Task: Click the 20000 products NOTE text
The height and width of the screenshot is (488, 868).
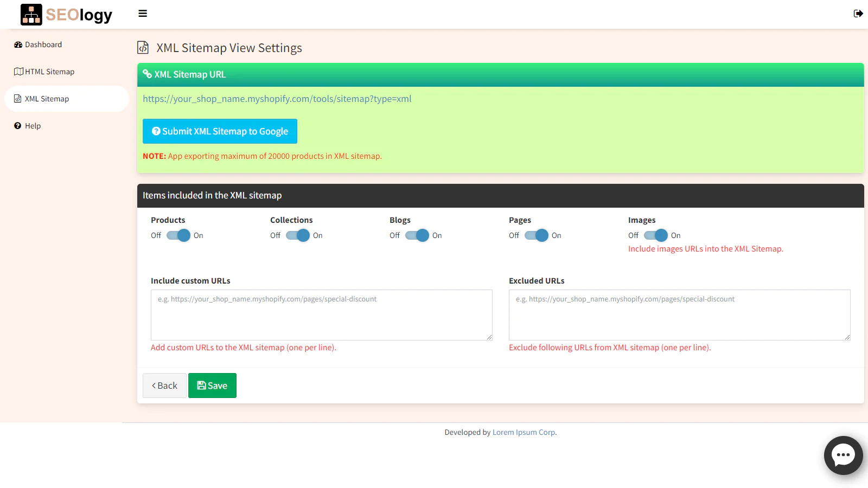Action: (x=262, y=156)
